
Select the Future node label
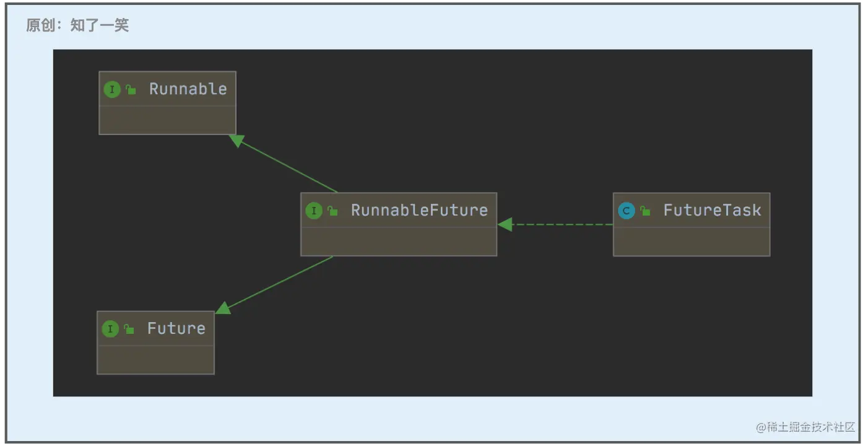pos(176,329)
